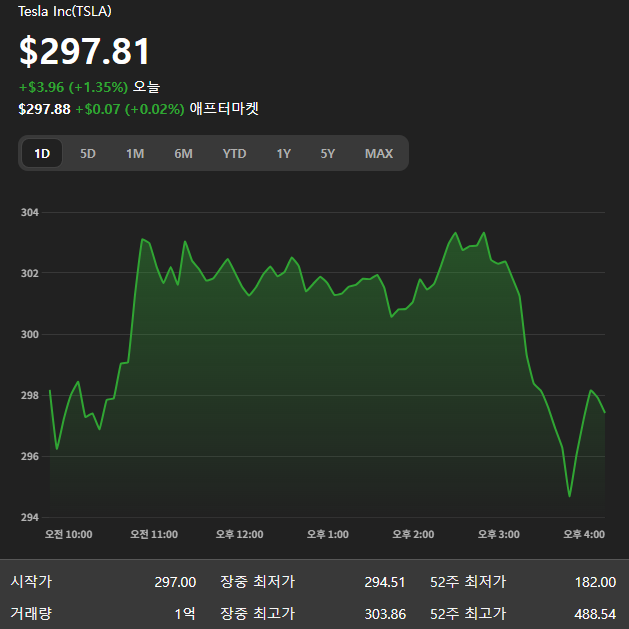Click the +$3.96 (+1.35%) daily change
629x629 pixels.
[x=73, y=87]
